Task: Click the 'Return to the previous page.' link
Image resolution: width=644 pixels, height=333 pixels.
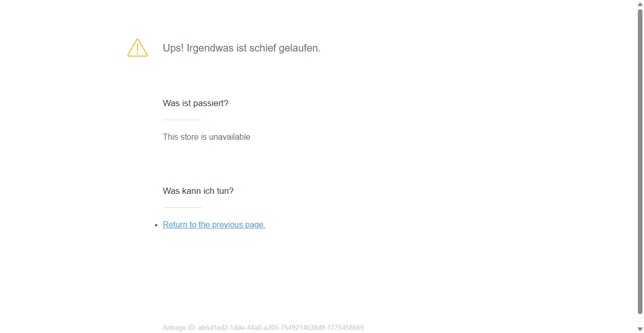Action: pyautogui.click(x=214, y=224)
